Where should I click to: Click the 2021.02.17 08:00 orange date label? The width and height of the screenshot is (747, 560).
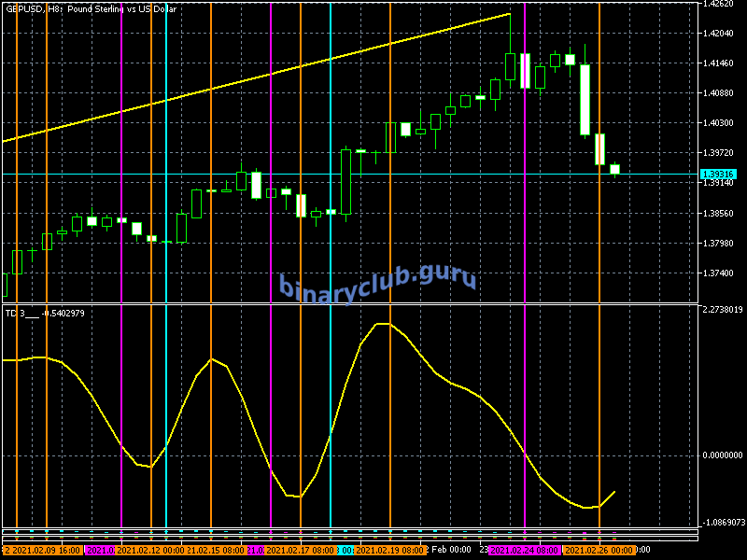300,551
